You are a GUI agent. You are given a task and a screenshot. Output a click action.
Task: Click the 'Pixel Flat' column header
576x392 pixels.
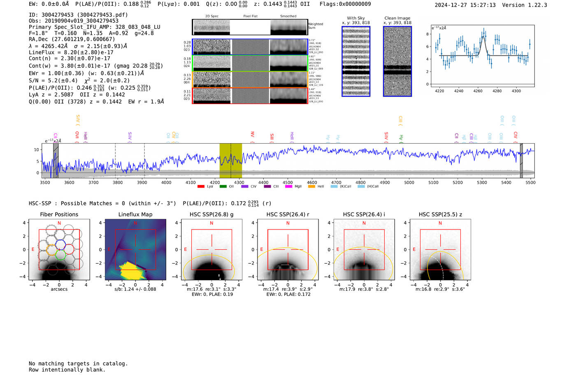(250, 16)
